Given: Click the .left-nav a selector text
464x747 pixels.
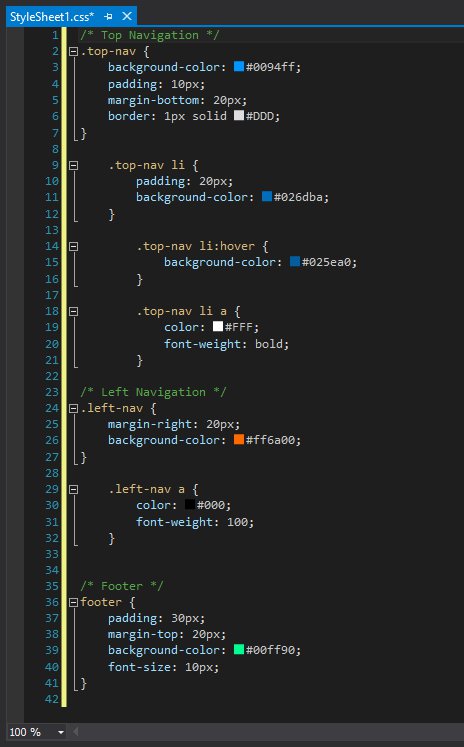Looking at the screenshot, I should [146, 489].
